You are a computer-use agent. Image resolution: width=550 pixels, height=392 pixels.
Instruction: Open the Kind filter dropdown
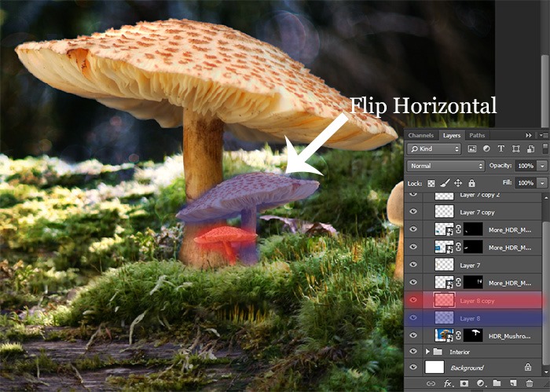coord(434,149)
